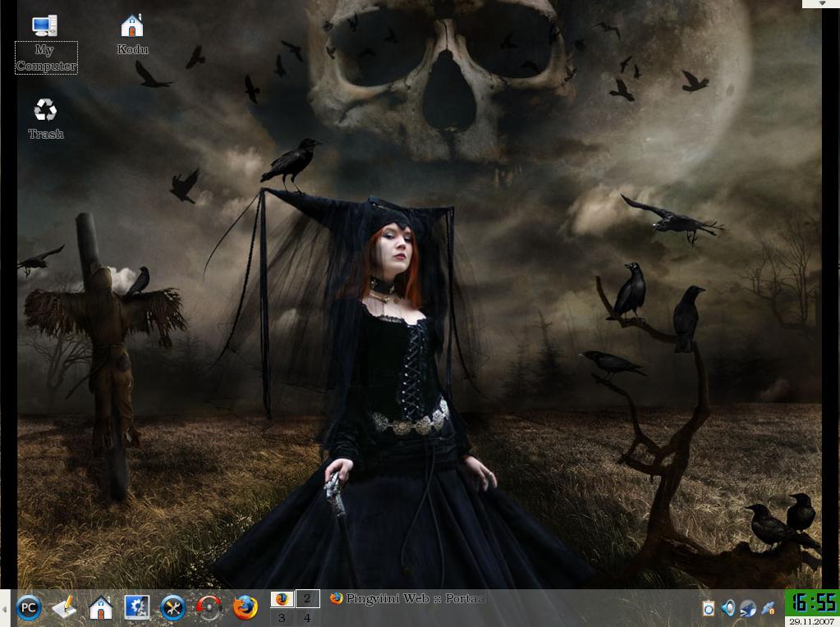The width and height of the screenshot is (840, 627).
Task: Switch to virtual desktop 4
Action: pyautogui.click(x=307, y=617)
